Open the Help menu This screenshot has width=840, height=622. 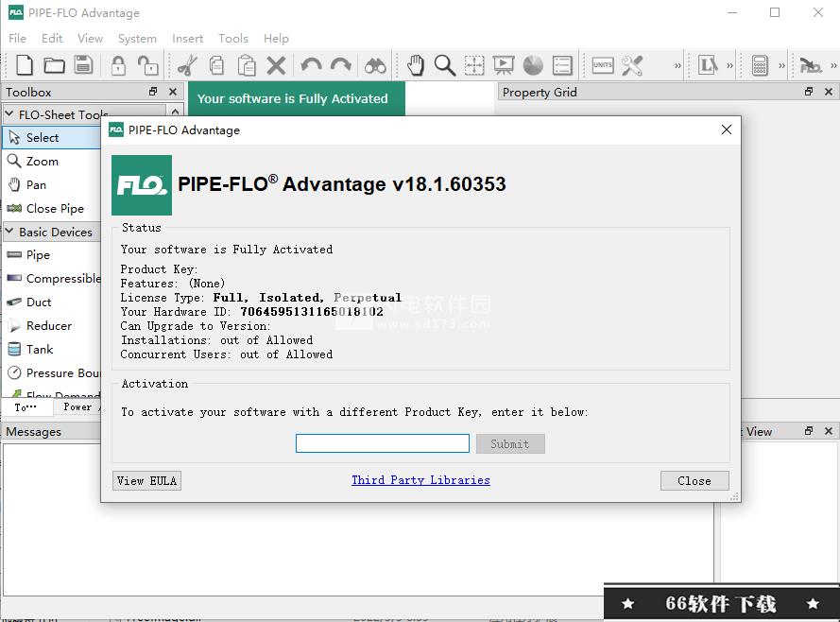(x=276, y=39)
